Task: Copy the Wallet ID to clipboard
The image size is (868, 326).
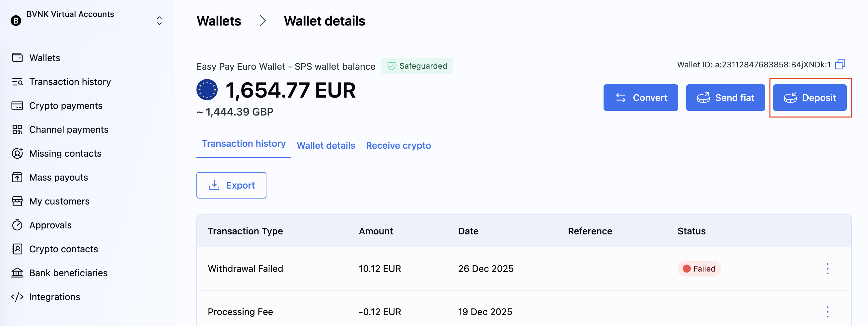Action: [840, 64]
